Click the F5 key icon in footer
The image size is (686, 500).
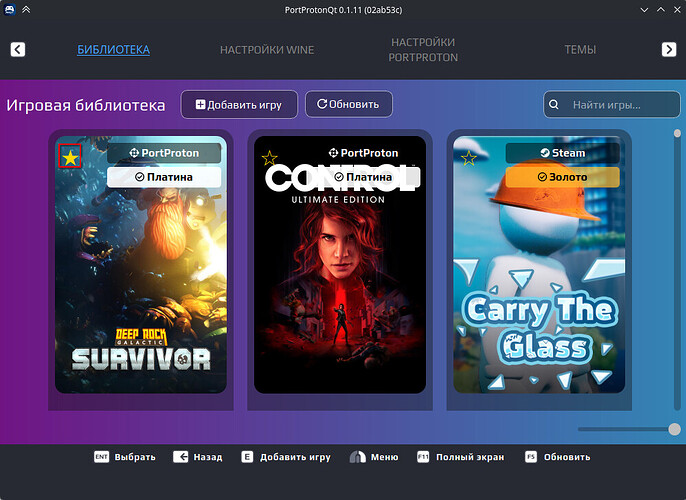coord(531,457)
